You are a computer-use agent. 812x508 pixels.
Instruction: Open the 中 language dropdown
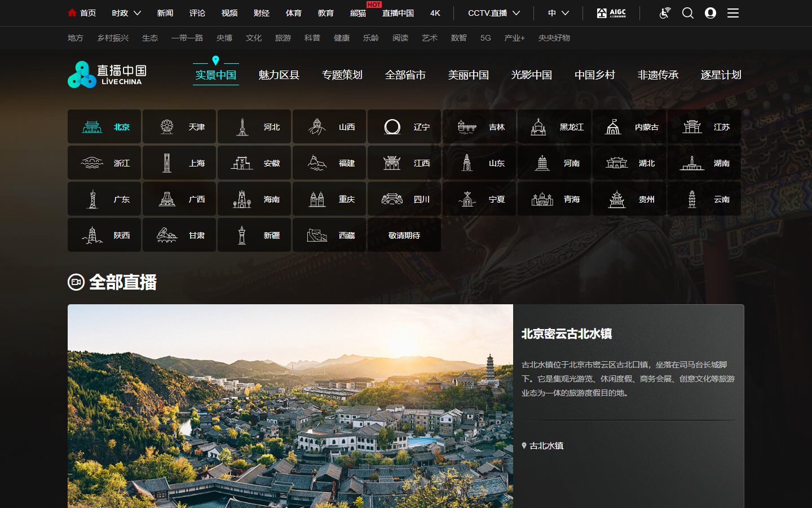(558, 13)
